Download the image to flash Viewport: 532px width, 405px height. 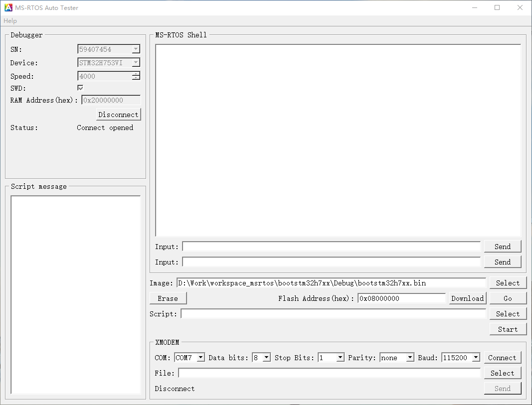(467, 298)
